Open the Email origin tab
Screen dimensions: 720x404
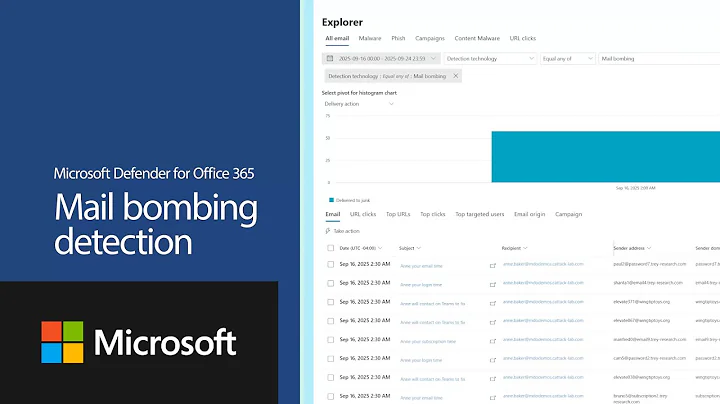click(529, 214)
